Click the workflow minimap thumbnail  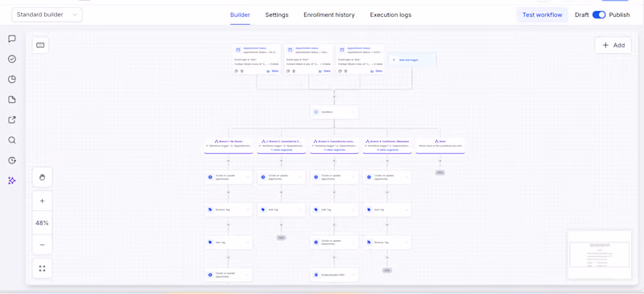[599, 255]
